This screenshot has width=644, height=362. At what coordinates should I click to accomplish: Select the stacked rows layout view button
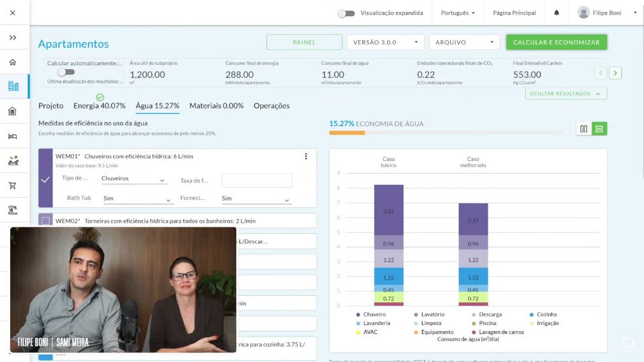[599, 129]
